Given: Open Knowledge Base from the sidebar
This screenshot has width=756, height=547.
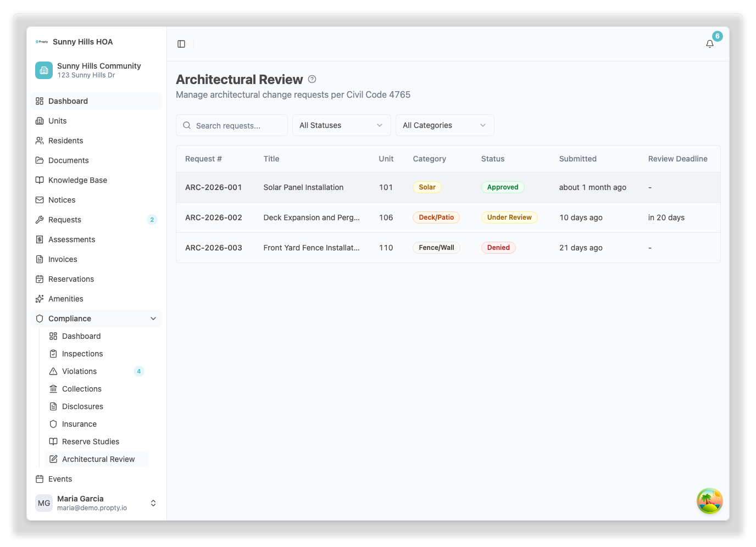Looking at the screenshot, I should click(x=77, y=180).
